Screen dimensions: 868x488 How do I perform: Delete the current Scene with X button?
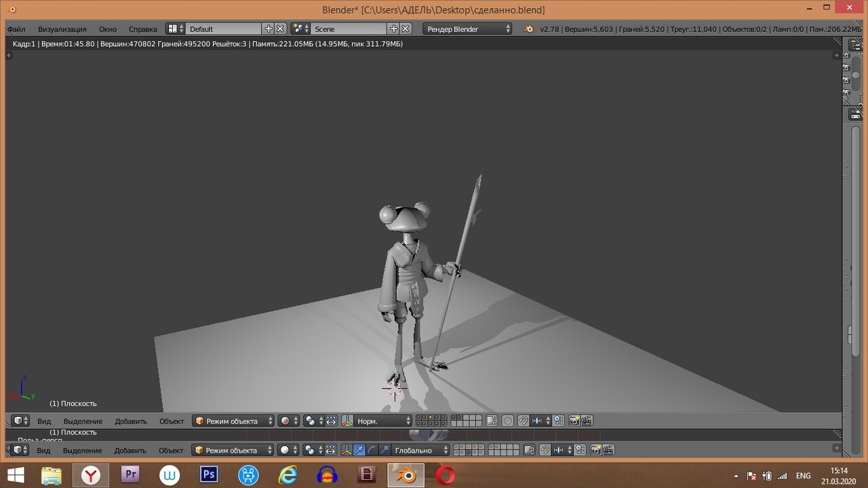(406, 29)
